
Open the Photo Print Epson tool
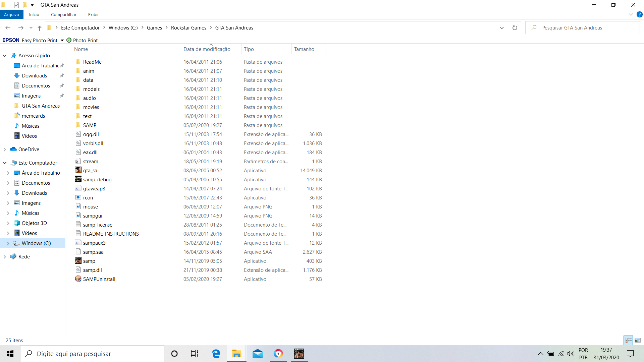coord(82,40)
